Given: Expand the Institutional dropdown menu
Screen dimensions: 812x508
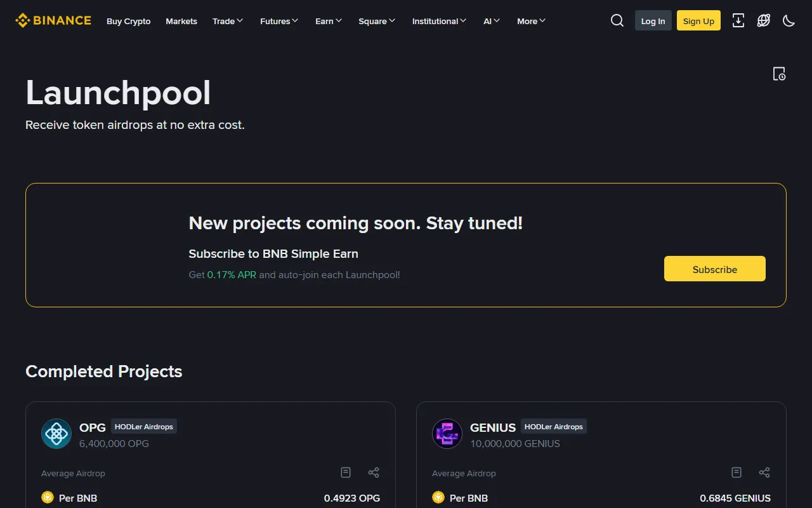Looking at the screenshot, I should point(439,21).
